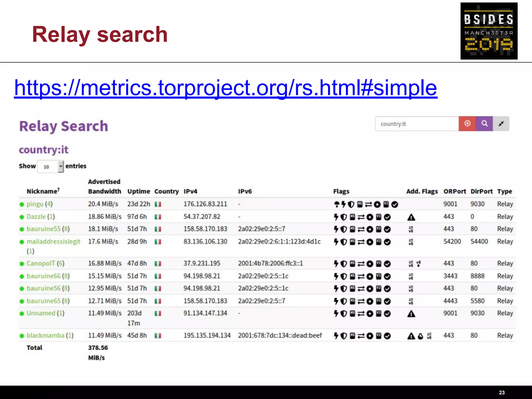Sort by ORPort column header
The height and width of the screenshot is (399, 532).
coord(455,191)
